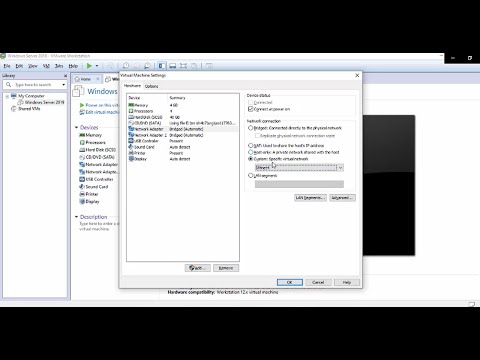Click the Sound Card icon in settings list

click(x=131, y=147)
